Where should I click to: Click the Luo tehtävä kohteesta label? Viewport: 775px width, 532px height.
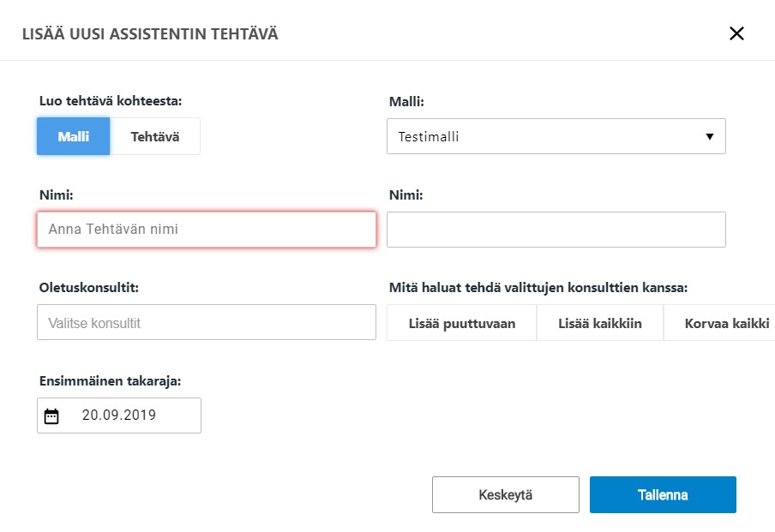click(x=111, y=100)
